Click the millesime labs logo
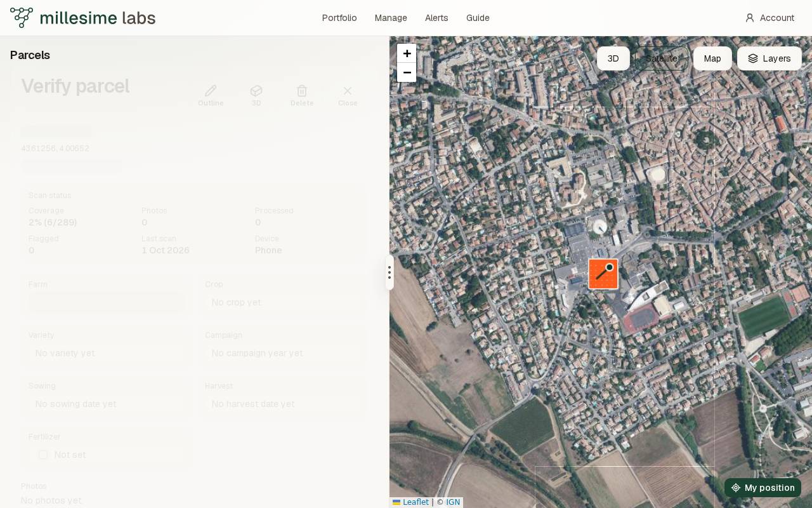The image size is (812, 508). tap(82, 18)
